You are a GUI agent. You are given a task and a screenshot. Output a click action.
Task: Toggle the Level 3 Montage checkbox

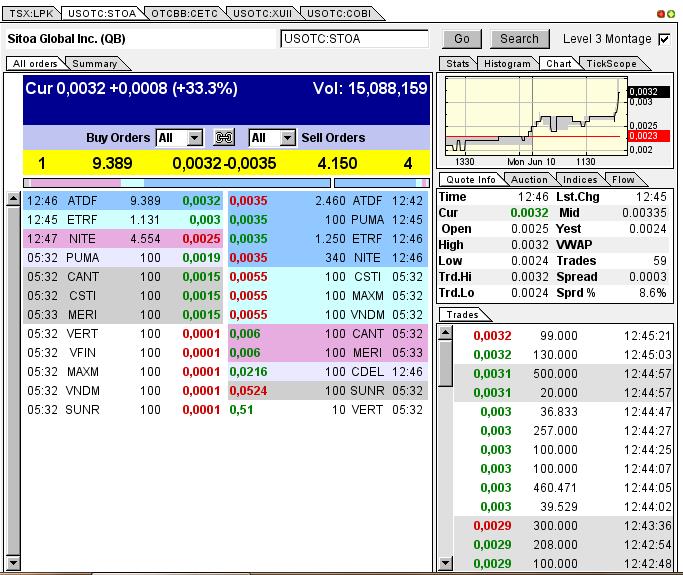(x=664, y=39)
